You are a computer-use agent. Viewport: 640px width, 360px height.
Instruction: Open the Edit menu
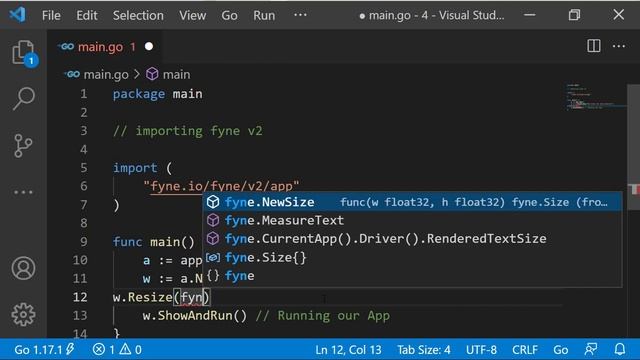(87, 16)
